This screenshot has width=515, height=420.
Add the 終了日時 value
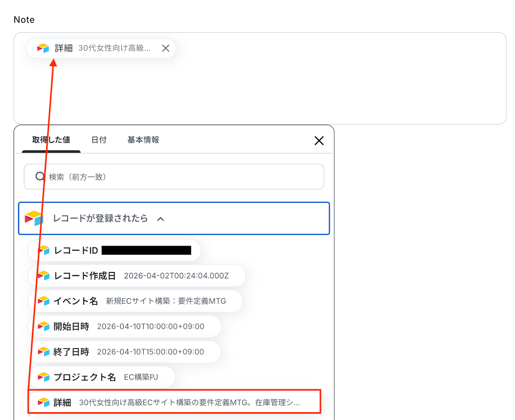[x=125, y=352]
